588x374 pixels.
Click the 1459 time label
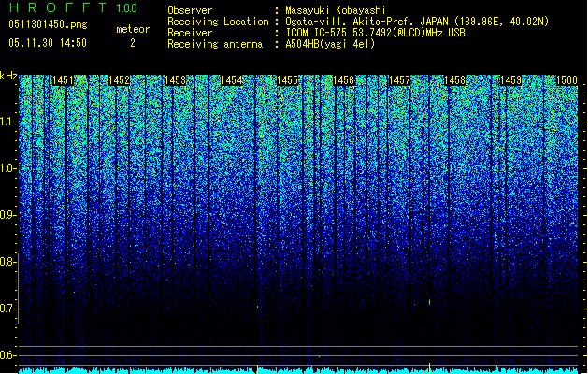tap(511, 80)
